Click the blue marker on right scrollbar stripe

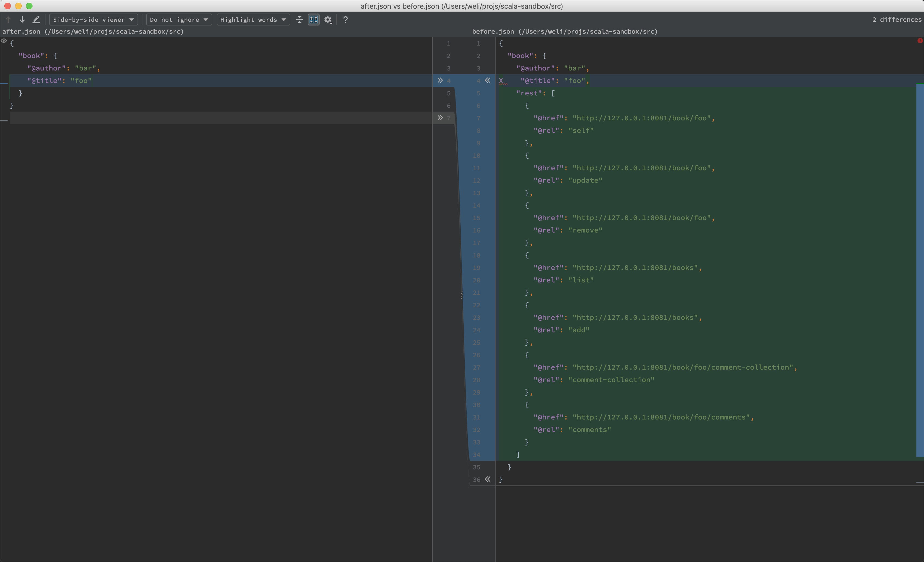tap(919, 270)
